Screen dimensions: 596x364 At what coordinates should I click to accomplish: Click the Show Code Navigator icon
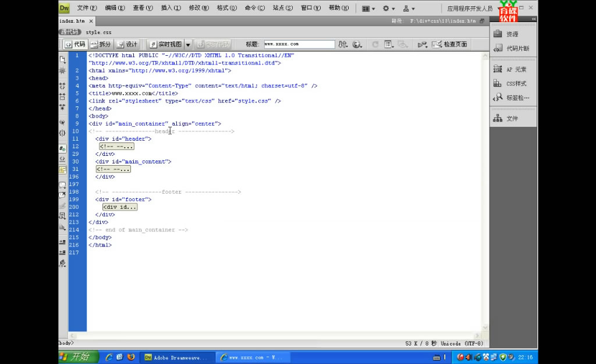pos(63,70)
